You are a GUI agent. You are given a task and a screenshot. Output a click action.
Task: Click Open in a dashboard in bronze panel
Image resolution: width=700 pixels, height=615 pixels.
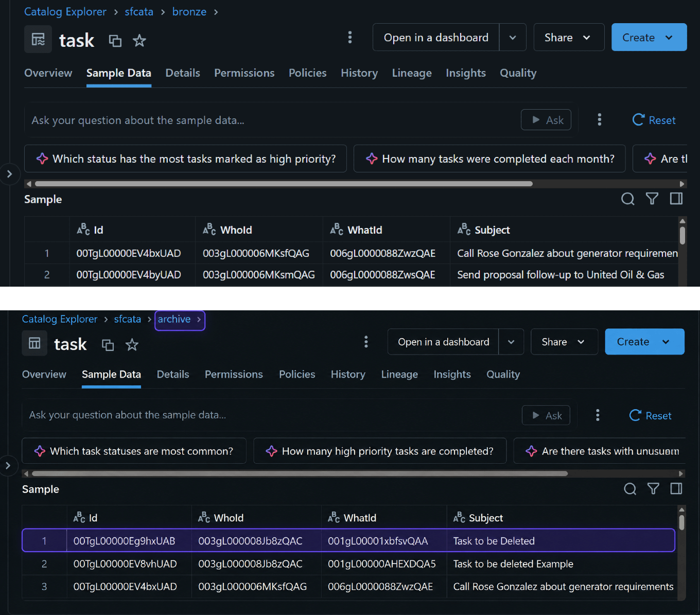(436, 37)
